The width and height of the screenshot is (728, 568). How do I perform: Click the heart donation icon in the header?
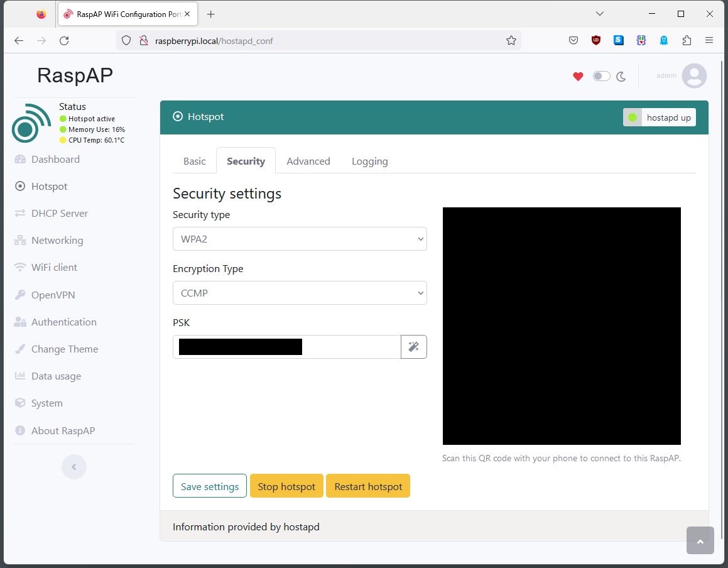[x=577, y=76]
